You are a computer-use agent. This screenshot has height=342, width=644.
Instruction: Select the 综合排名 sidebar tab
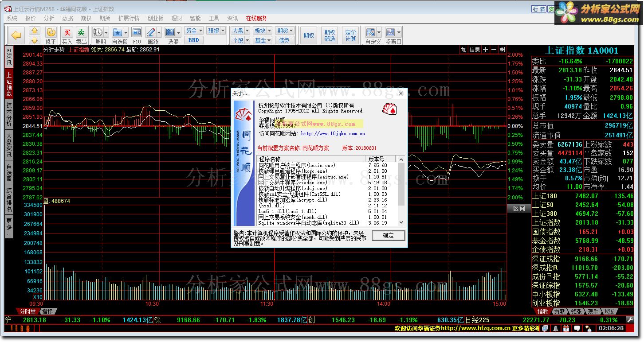tap(9, 200)
